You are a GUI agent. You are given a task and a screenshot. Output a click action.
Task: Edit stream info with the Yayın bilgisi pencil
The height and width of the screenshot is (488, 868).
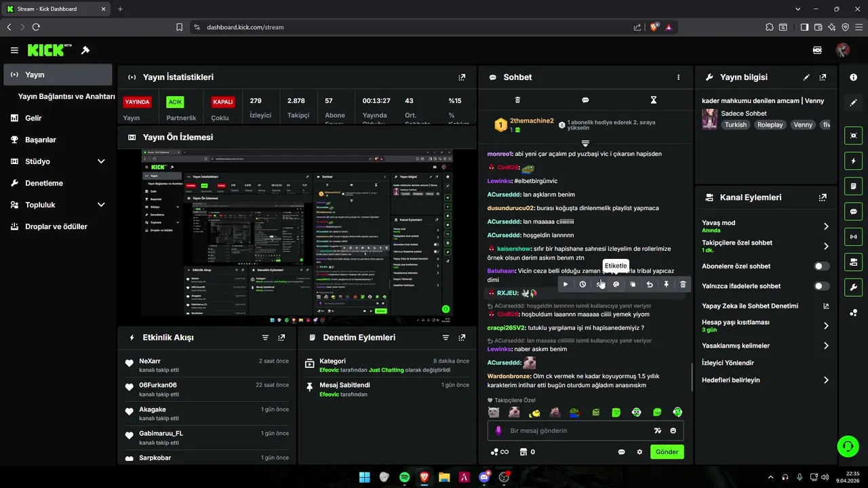(806, 77)
